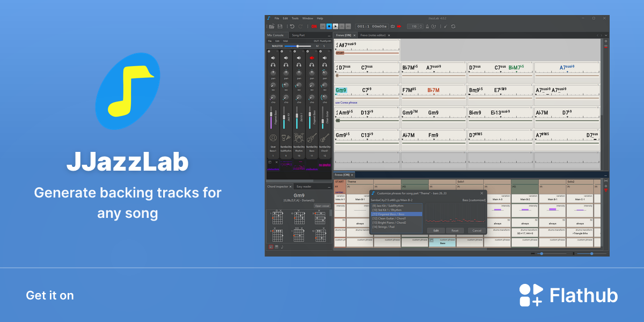The height and width of the screenshot is (322, 644).
Task: Toggle the precount icon next to the metronome
Action: pyautogui.click(x=434, y=26)
